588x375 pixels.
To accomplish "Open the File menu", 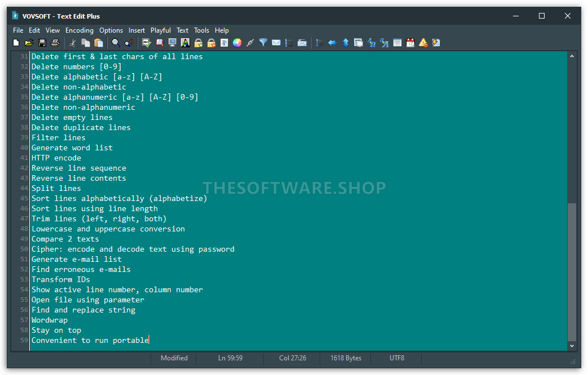I will [18, 30].
